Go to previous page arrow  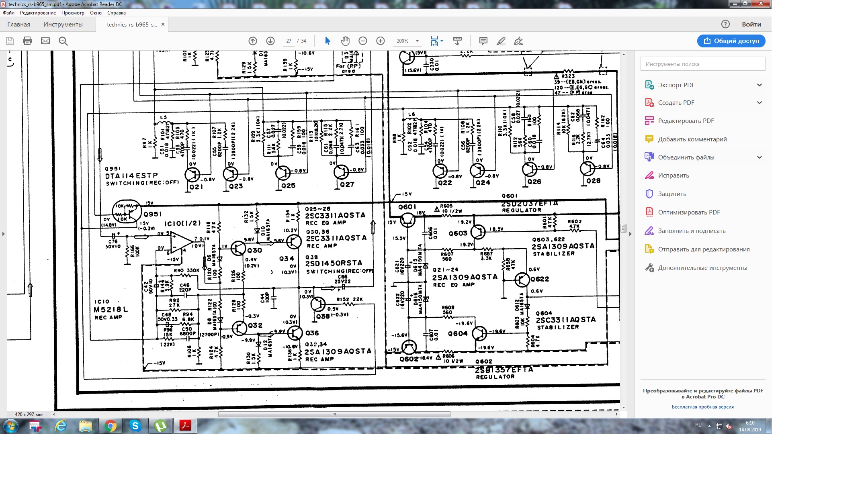[253, 41]
